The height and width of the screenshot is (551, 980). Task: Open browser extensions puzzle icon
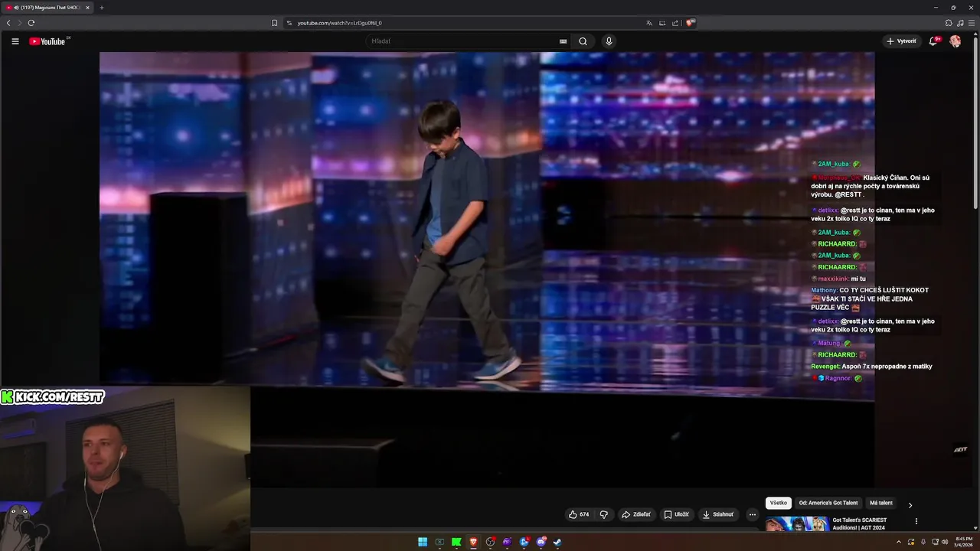pos(949,23)
